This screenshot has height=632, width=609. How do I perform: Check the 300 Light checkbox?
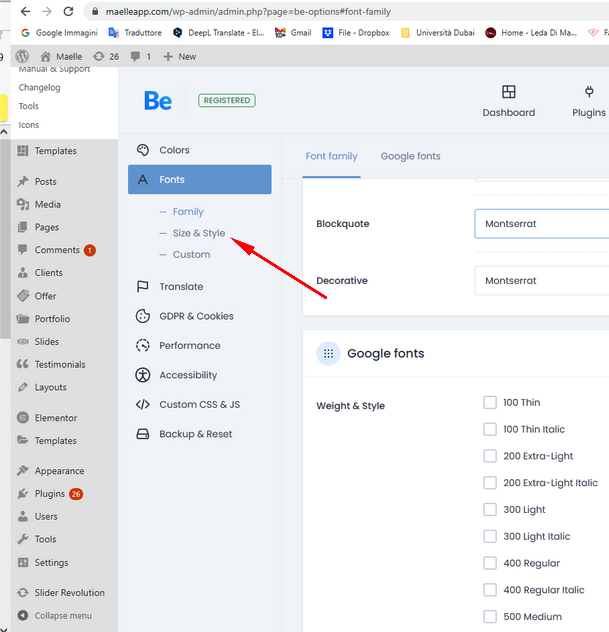(x=490, y=509)
